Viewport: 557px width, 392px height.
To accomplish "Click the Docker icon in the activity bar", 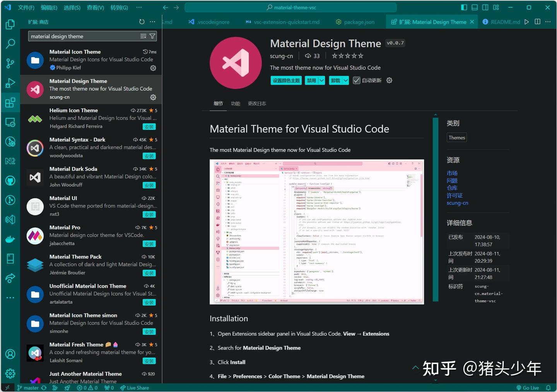I will (10, 239).
